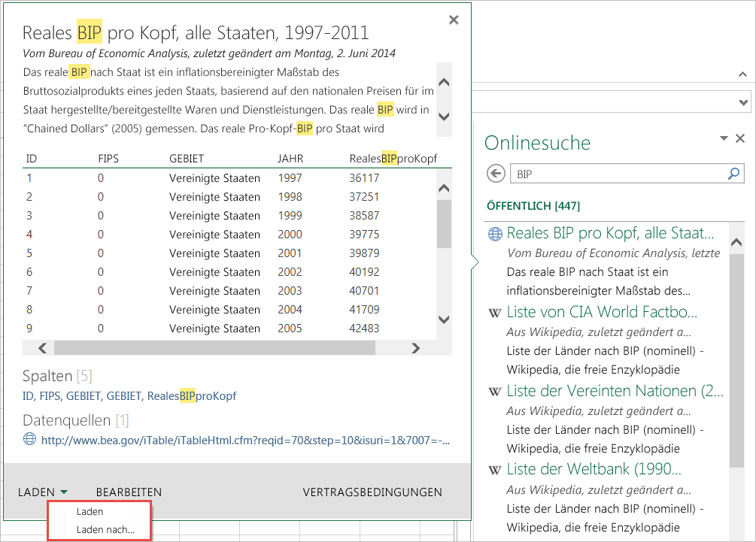
Task: Click the LADEN button label
Action: point(36,492)
